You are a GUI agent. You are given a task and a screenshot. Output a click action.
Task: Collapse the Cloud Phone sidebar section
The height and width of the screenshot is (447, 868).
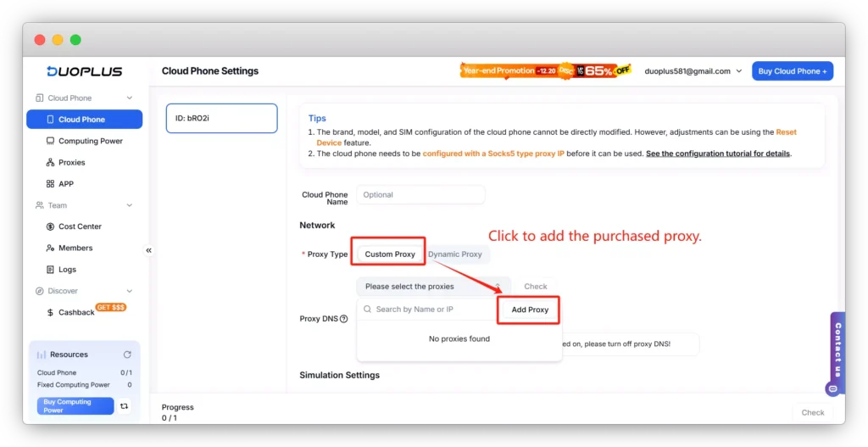(x=129, y=98)
